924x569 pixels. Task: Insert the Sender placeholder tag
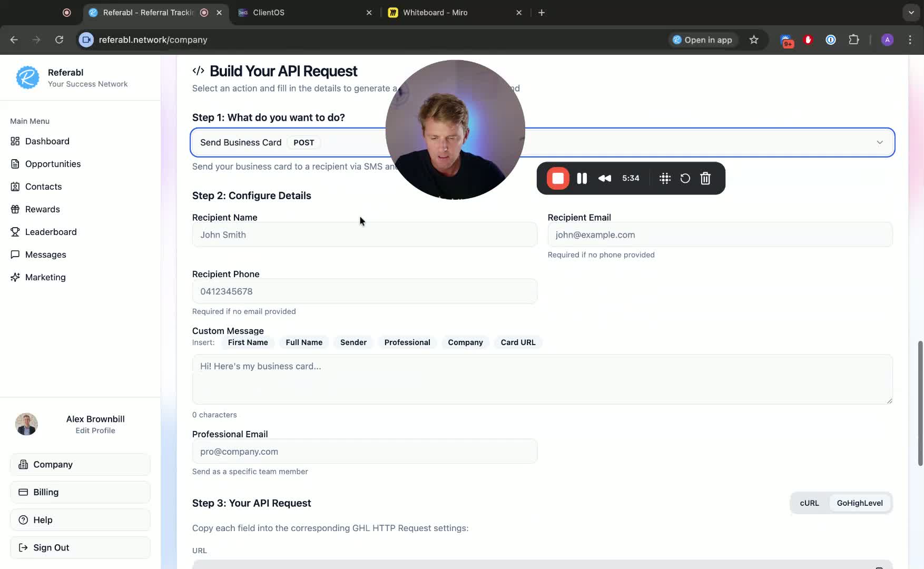coord(353,342)
